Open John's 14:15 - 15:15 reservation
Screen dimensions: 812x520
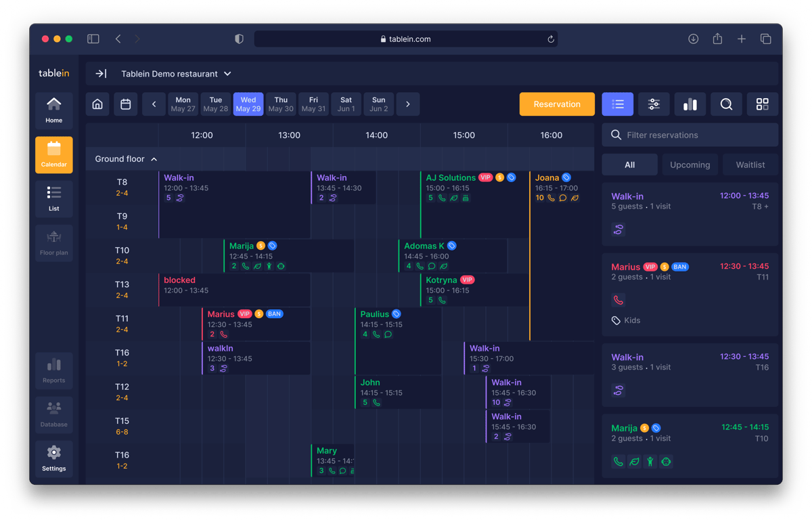(398, 392)
